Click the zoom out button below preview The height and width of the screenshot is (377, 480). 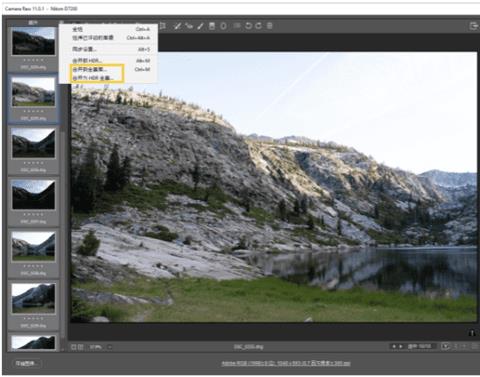[x=74, y=347]
